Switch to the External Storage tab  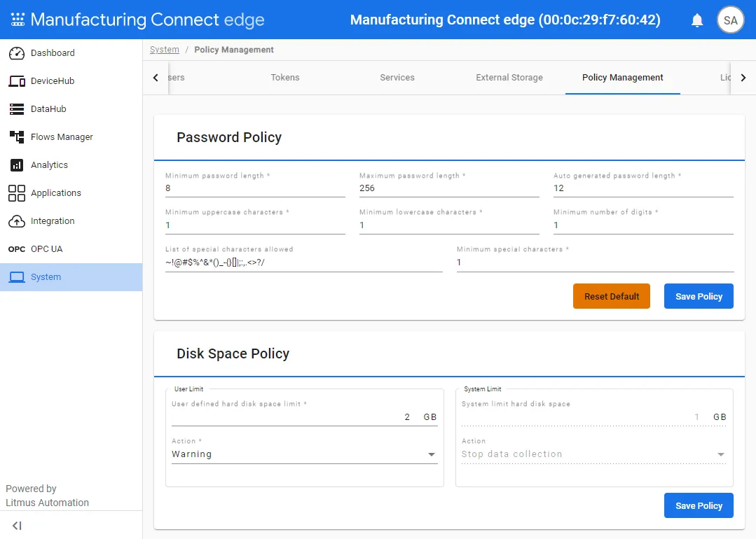[509, 78]
